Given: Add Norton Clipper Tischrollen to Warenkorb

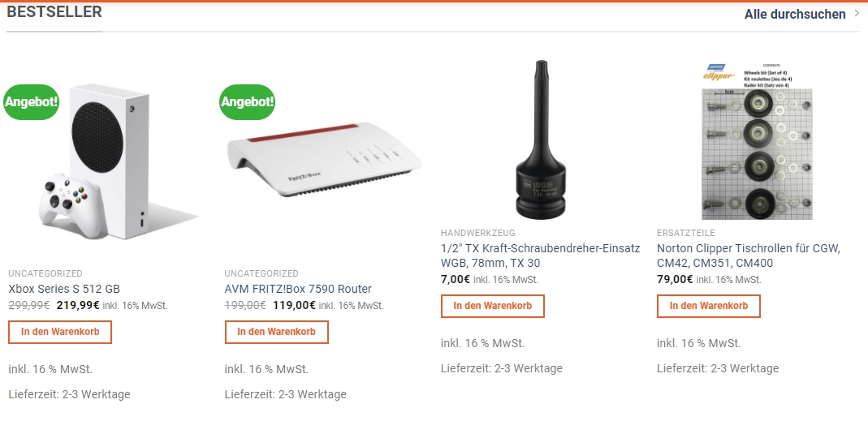Looking at the screenshot, I should [x=709, y=306].
